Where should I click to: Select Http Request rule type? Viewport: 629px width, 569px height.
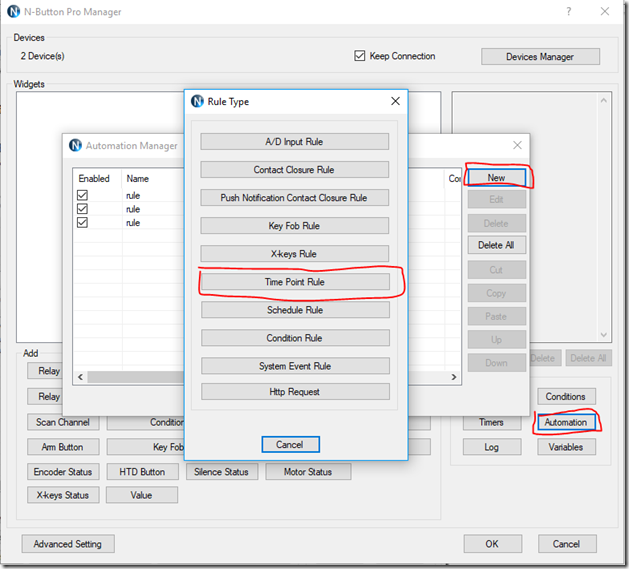point(295,392)
